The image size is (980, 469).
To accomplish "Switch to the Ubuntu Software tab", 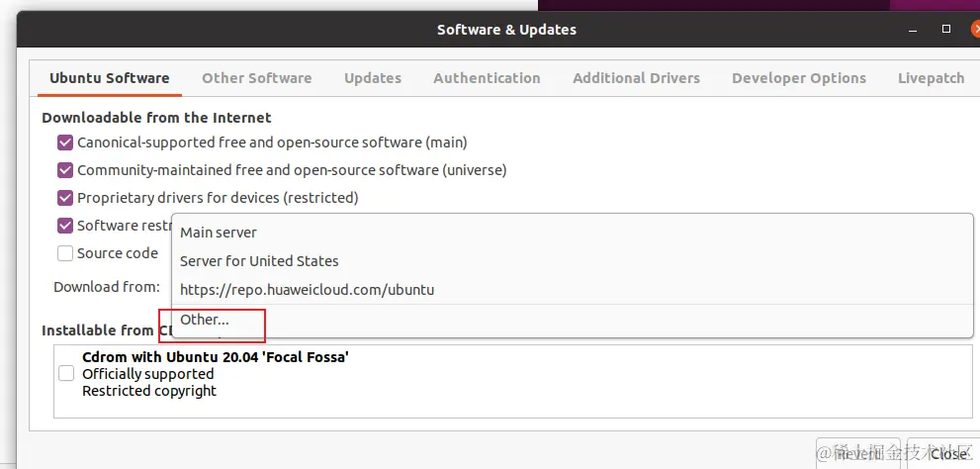I will point(109,78).
